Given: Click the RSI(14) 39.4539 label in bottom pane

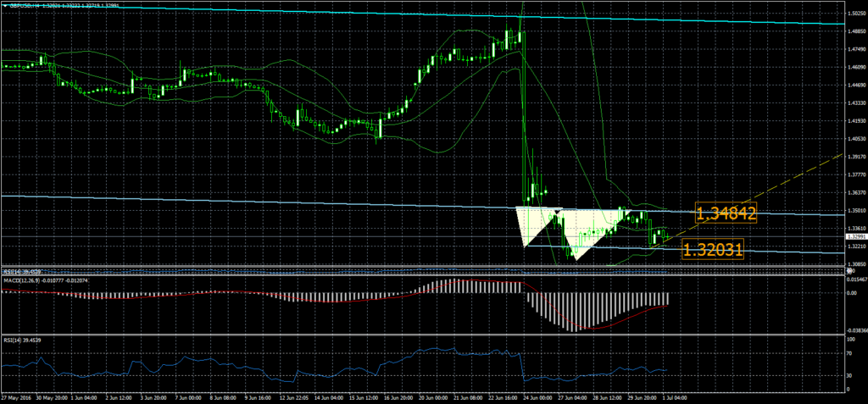Looking at the screenshot, I should 22,339.
